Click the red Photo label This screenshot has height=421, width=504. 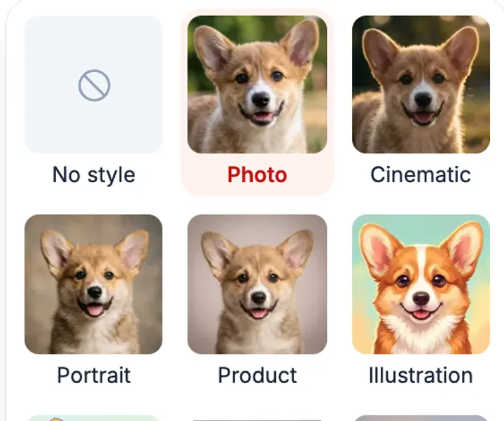click(x=257, y=175)
